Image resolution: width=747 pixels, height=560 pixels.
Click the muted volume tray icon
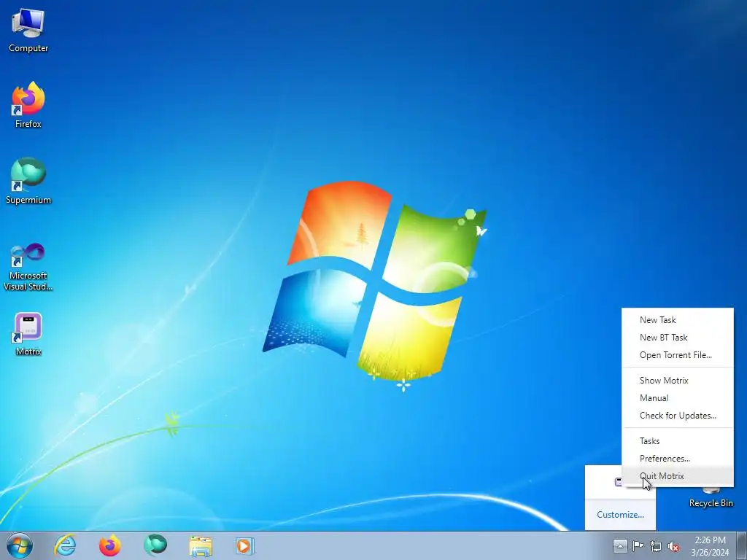coord(673,545)
